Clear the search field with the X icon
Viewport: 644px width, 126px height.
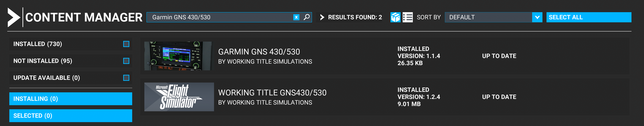(x=296, y=17)
